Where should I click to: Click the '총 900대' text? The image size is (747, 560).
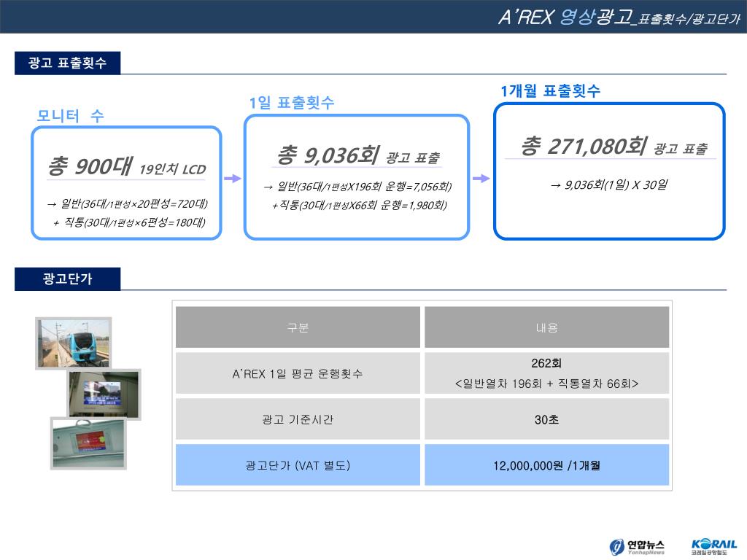click(x=90, y=166)
